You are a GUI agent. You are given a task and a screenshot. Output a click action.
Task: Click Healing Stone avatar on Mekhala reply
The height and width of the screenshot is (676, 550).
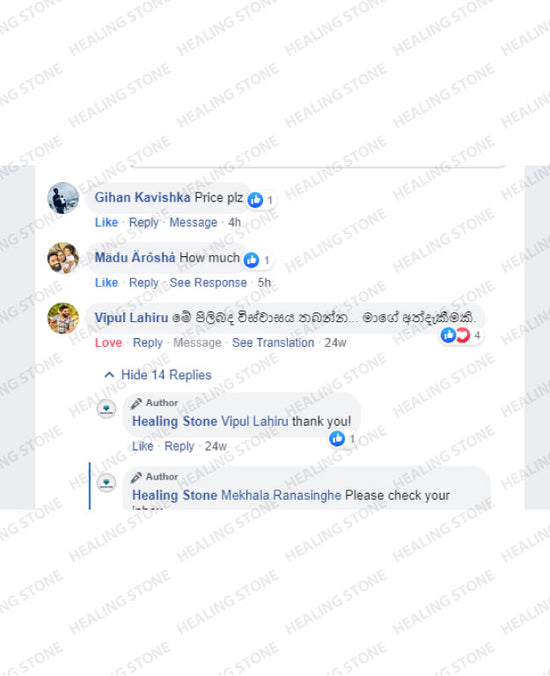[x=106, y=482]
